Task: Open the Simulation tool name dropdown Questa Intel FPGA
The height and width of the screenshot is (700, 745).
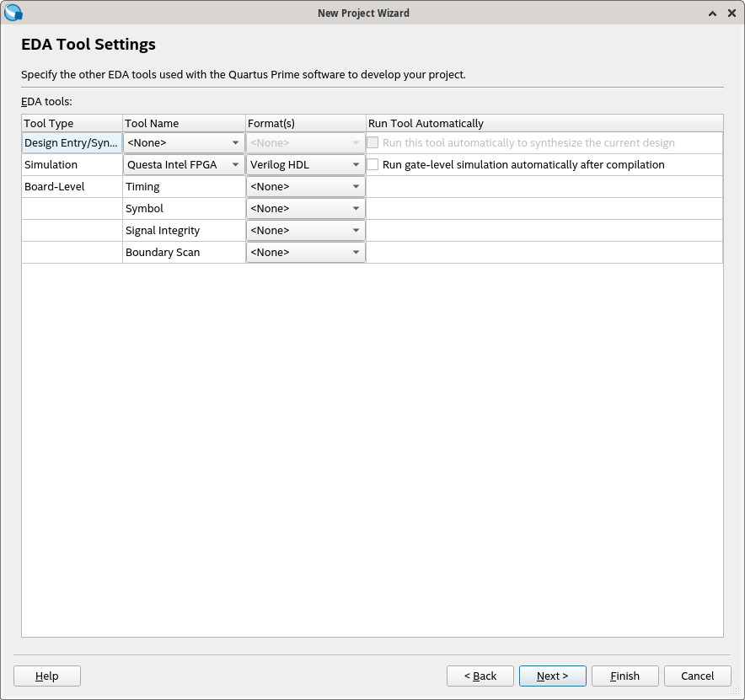Action: coord(184,164)
